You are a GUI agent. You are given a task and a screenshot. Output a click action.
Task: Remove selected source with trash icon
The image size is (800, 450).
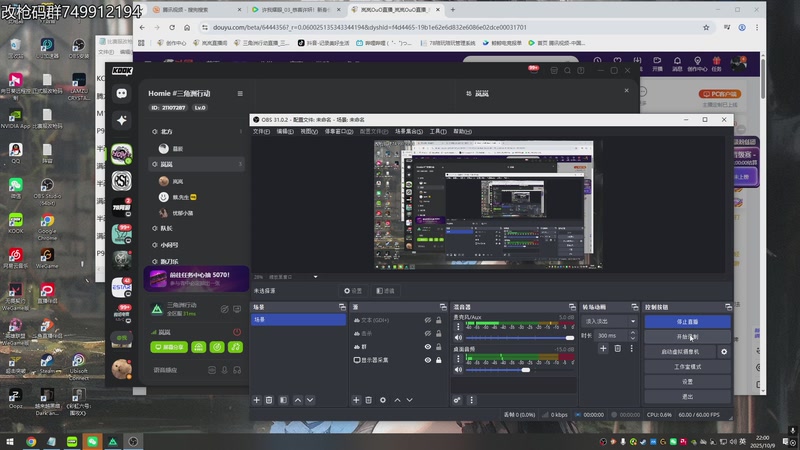coord(368,400)
